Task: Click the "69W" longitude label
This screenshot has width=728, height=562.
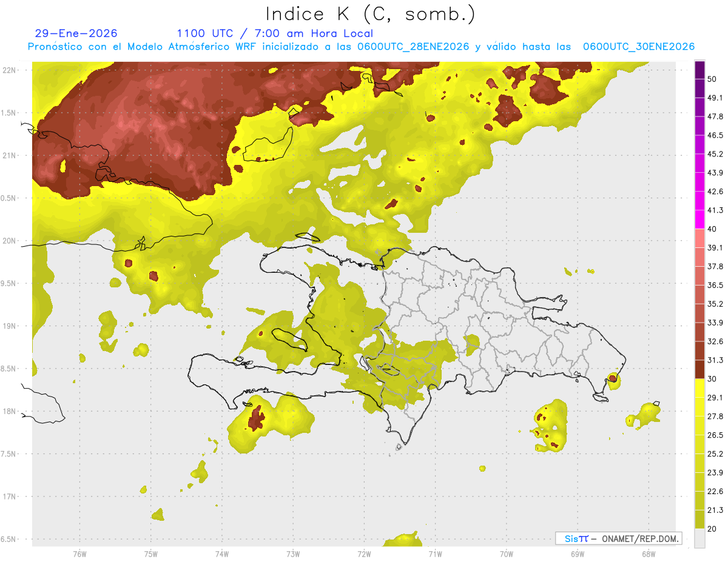Action: [x=577, y=554]
